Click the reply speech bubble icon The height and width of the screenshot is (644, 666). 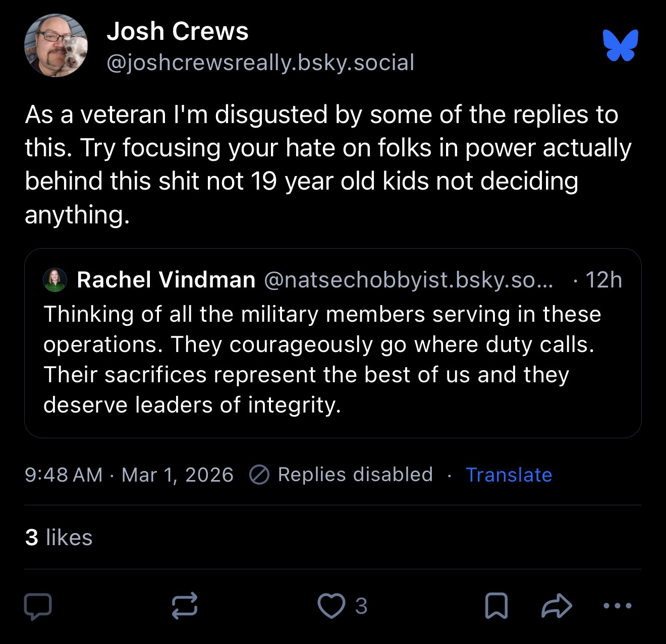(x=38, y=606)
